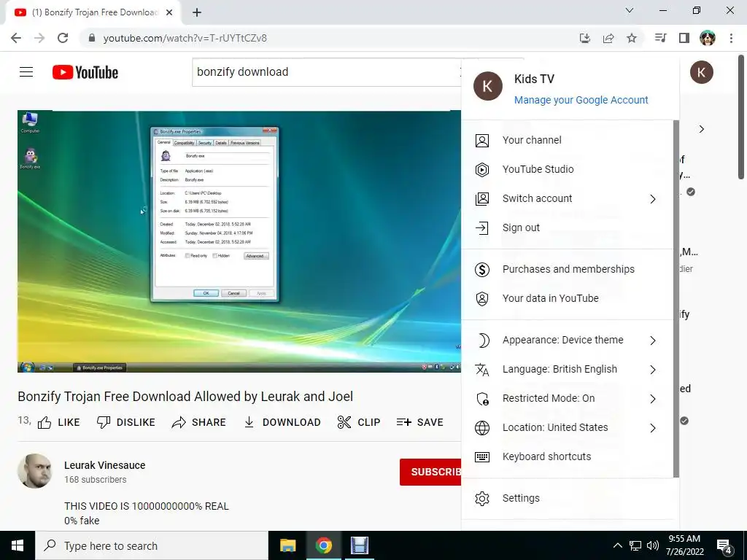The height and width of the screenshot is (560, 747).
Task: Click the scissors Clip icon
Action: click(x=344, y=422)
